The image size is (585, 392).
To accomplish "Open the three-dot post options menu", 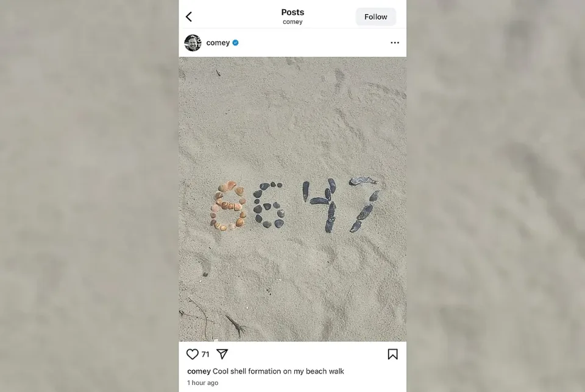I will point(395,43).
